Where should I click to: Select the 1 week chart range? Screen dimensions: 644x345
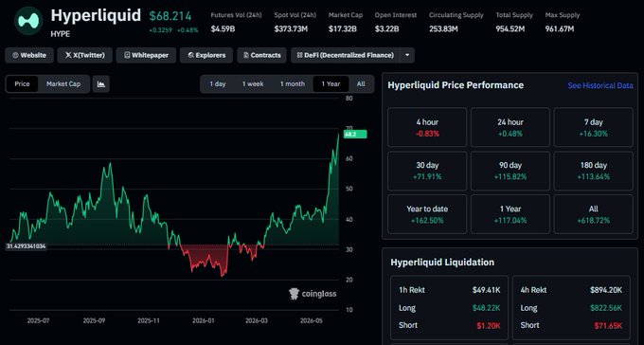tap(253, 84)
